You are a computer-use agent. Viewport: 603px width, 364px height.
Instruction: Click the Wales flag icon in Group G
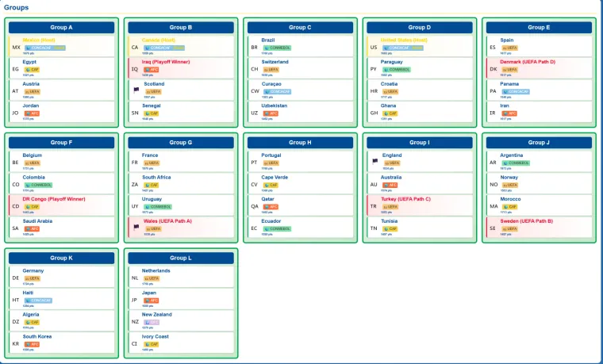(136, 226)
